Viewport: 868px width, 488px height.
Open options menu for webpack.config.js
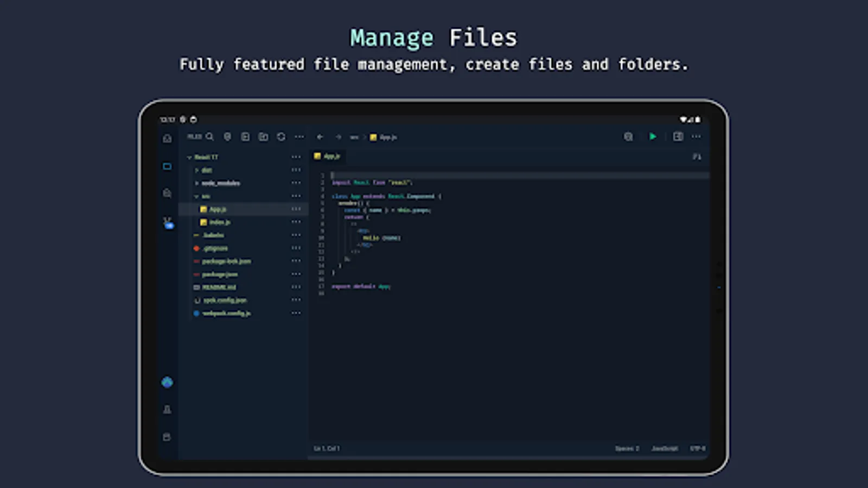click(296, 313)
